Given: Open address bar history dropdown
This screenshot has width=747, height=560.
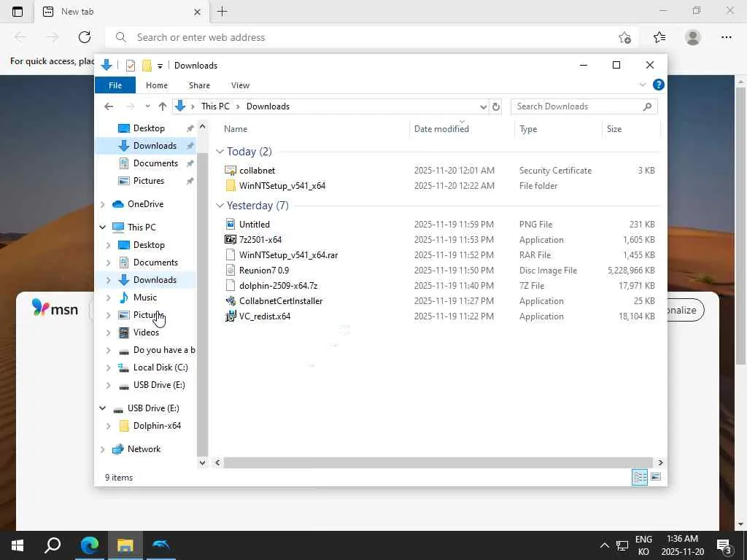Looking at the screenshot, I should [x=483, y=106].
